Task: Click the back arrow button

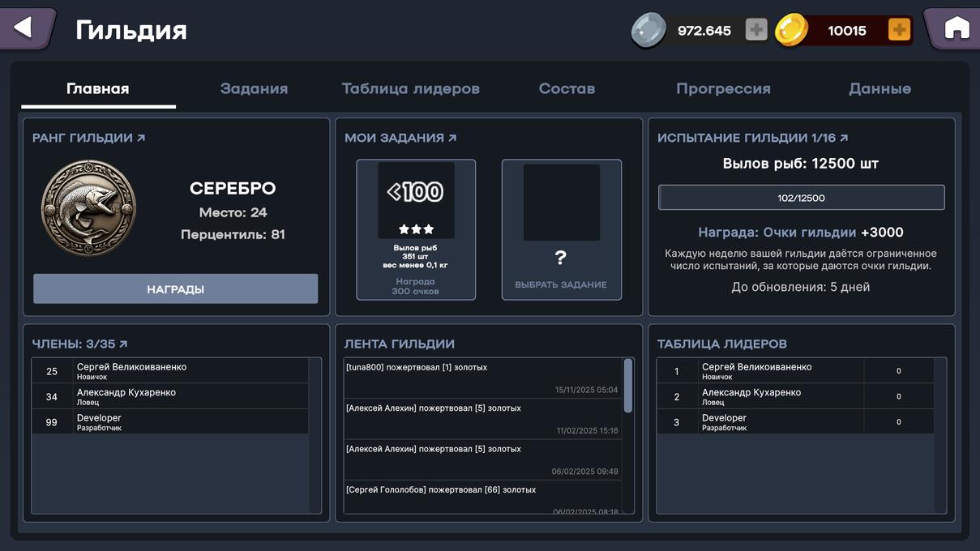Action: pyautogui.click(x=24, y=28)
